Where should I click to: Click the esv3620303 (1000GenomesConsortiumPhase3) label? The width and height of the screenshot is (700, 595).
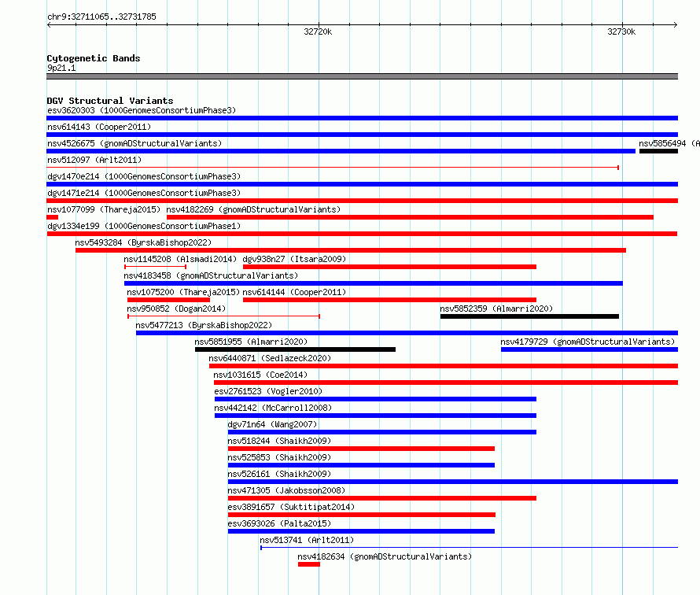tap(142, 110)
